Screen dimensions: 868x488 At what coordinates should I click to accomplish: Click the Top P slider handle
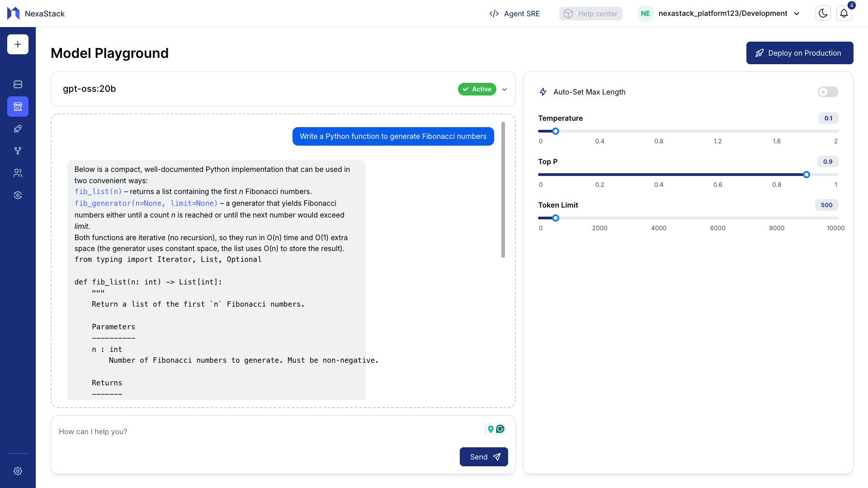pyautogui.click(x=806, y=175)
